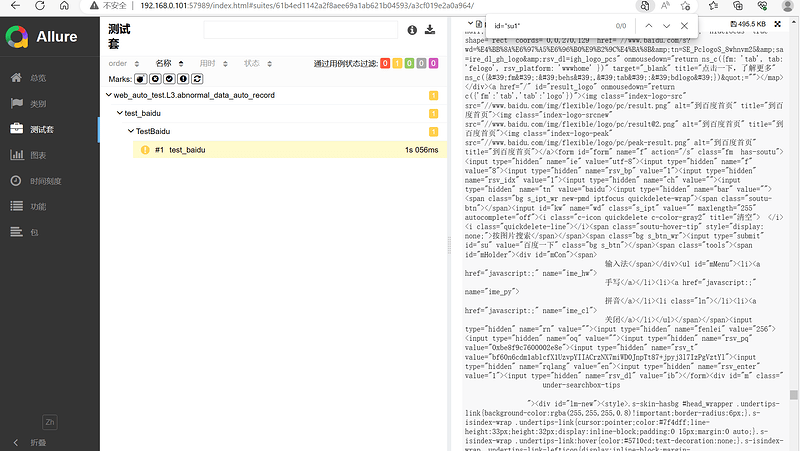Click the not-secure 不安全 site warning
800x451 pixels.
click(108, 6)
